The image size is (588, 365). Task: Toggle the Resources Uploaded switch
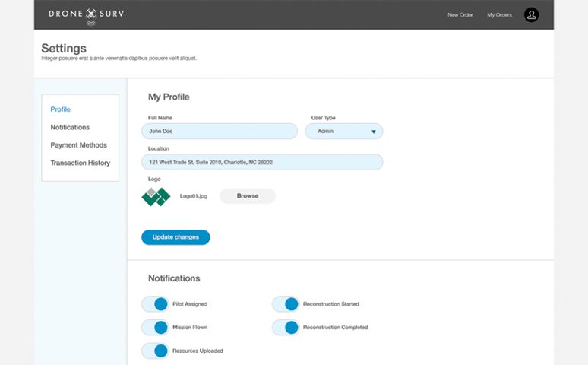(x=155, y=351)
